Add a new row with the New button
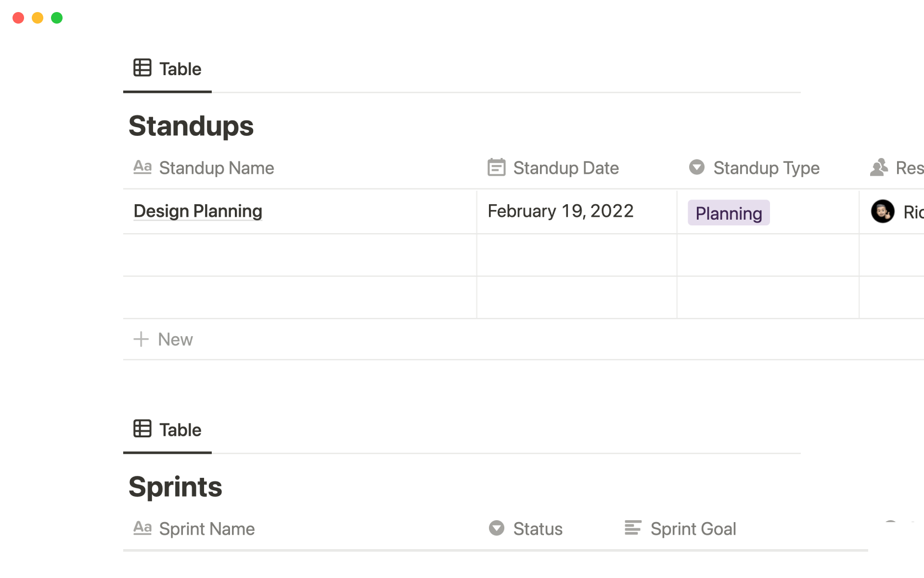 click(164, 340)
